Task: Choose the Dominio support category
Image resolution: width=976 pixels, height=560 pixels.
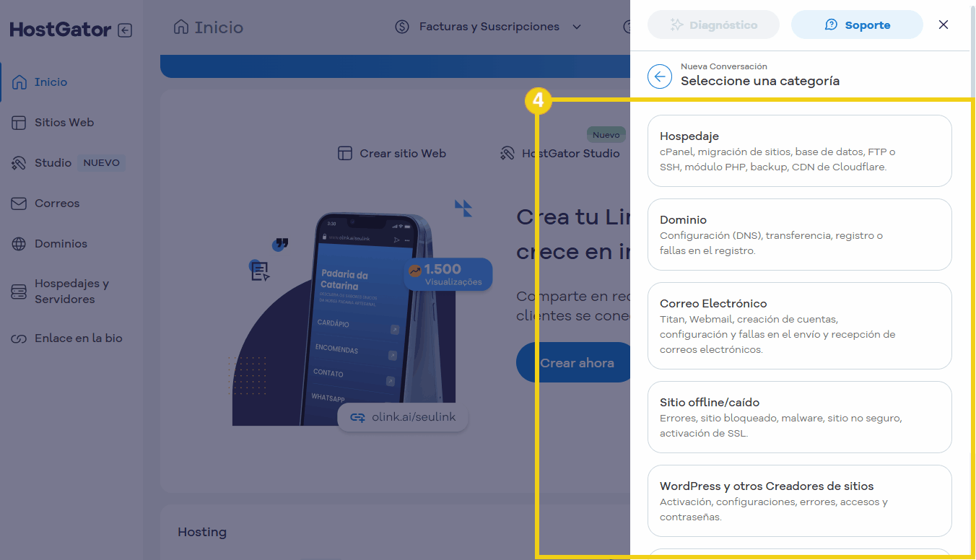Action: [799, 235]
